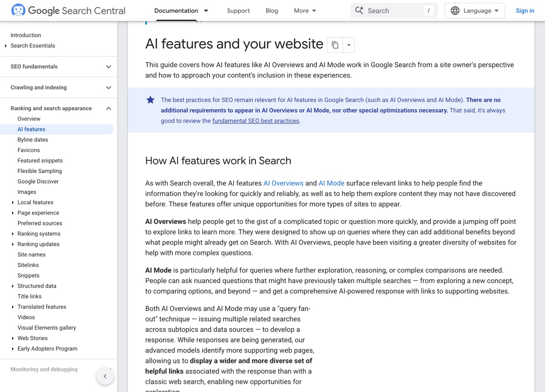This screenshot has width=545, height=392.
Task: Copy page using the copy icon
Action: click(x=335, y=45)
